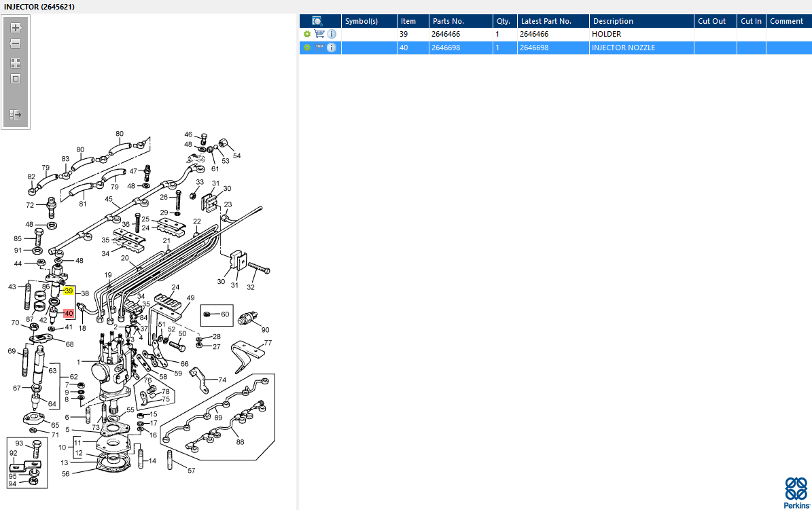Screen dimensions: 812x510
Task: Click callout 90 next to the sensor
Action: pos(265,330)
